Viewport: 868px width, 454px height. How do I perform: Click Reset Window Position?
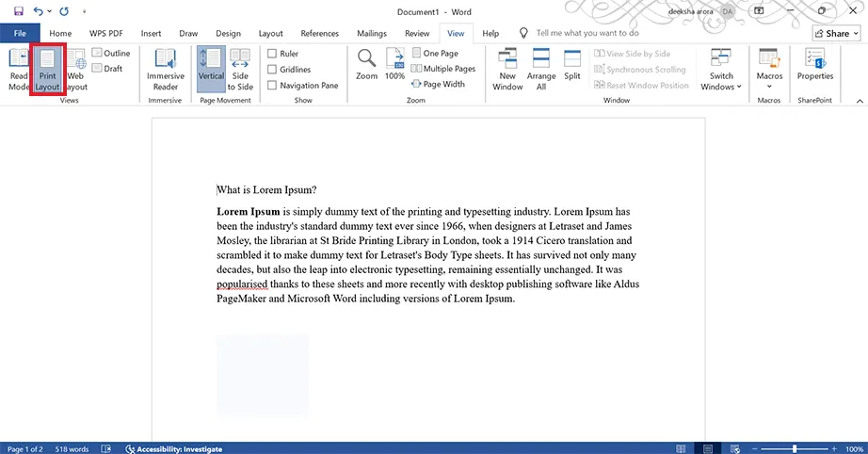[642, 86]
